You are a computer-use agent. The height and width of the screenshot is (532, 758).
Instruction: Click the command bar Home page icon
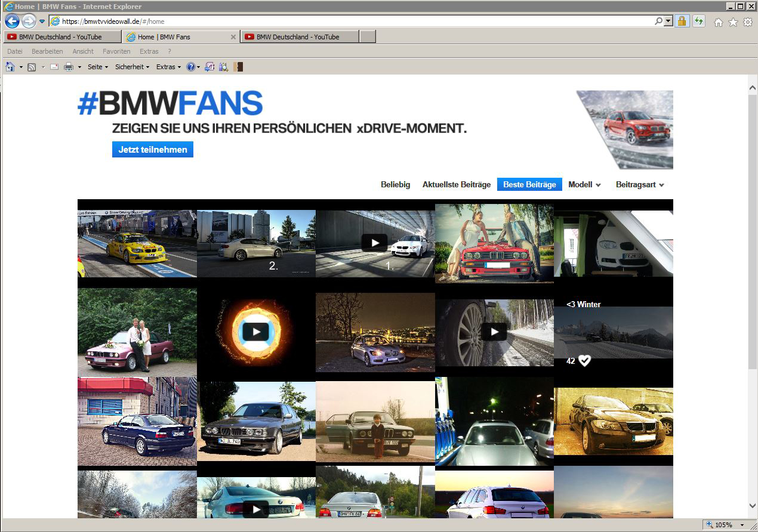click(x=10, y=67)
